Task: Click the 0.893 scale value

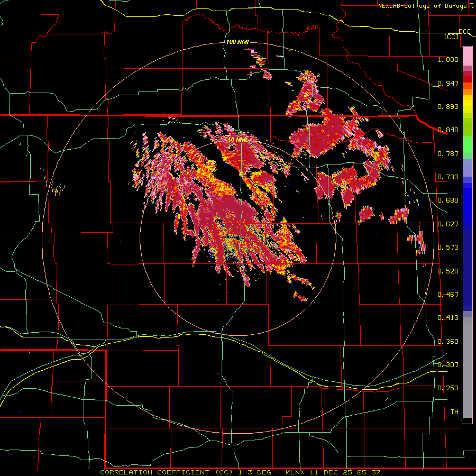Action: pos(448,106)
